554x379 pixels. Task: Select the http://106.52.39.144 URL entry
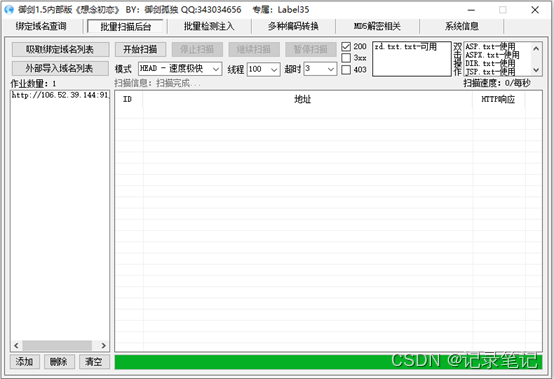pyautogui.click(x=60, y=95)
